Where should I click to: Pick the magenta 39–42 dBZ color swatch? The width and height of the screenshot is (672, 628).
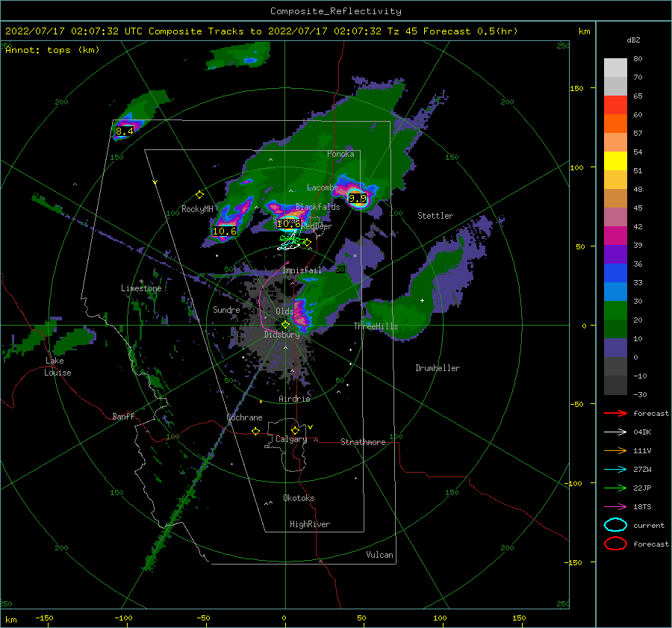pyautogui.click(x=615, y=236)
